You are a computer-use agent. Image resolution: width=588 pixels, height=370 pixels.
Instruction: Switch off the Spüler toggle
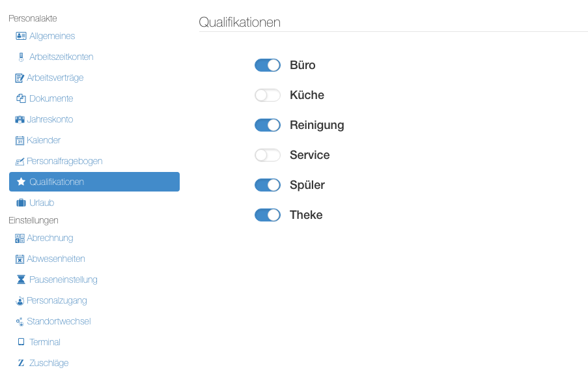268,185
